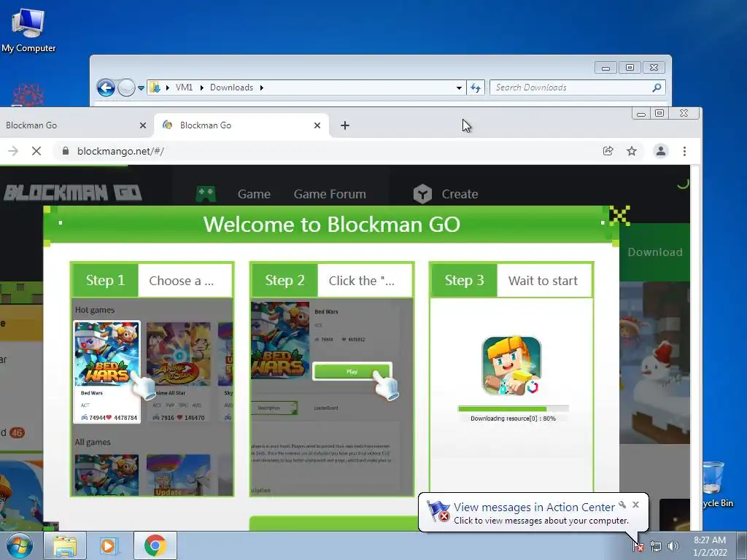Click the blockmango.net address bar
The width and height of the screenshot is (747, 560).
[329, 151]
